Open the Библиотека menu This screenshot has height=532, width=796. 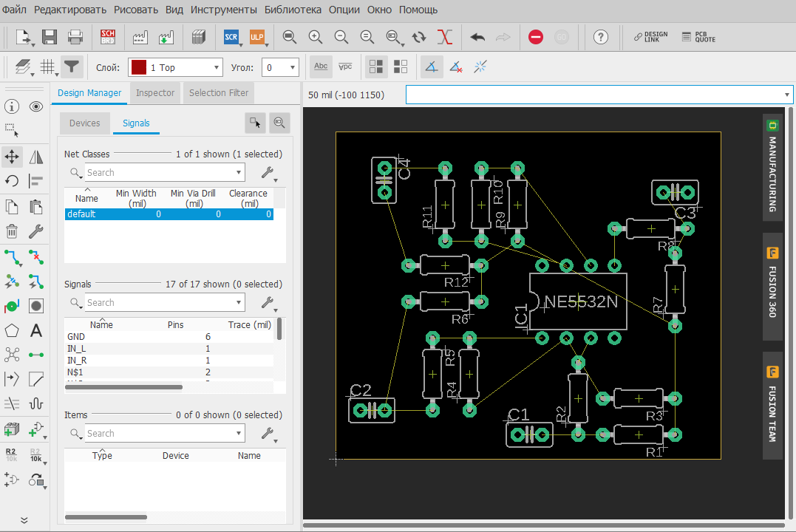tap(293, 10)
